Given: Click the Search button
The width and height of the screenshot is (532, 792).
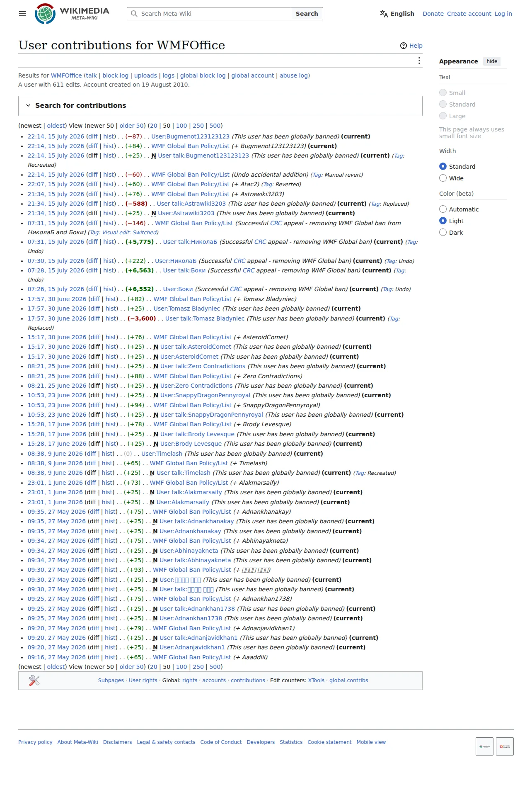Looking at the screenshot, I should (x=307, y=14).
